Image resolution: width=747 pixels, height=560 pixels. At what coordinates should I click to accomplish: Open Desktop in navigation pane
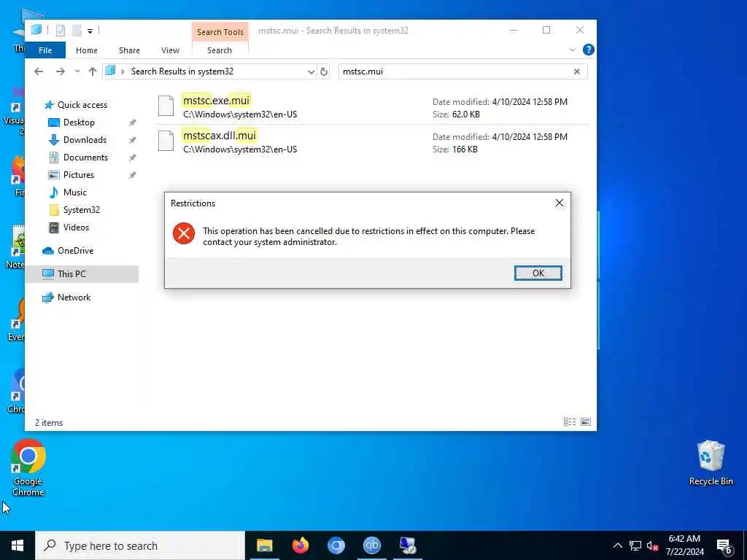pyautogui.click(x=79, y=122)
